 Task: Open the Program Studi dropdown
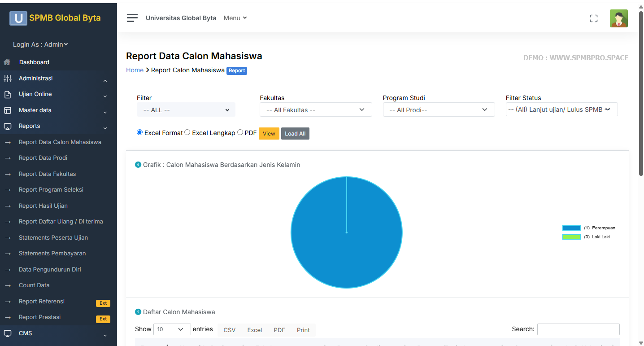click(x=439, y=110)
